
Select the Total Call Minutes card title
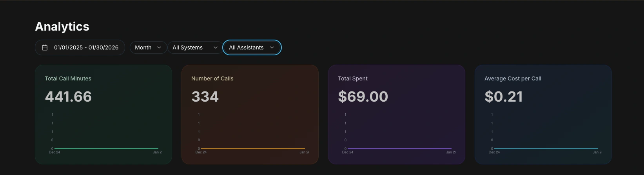(x=68, y=78)
